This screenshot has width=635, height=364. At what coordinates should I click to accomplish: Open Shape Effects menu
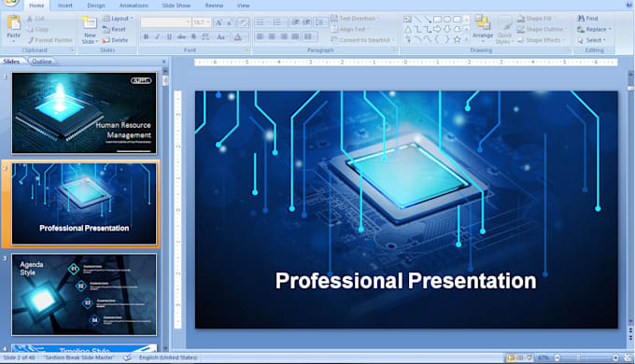click(541, 40)
